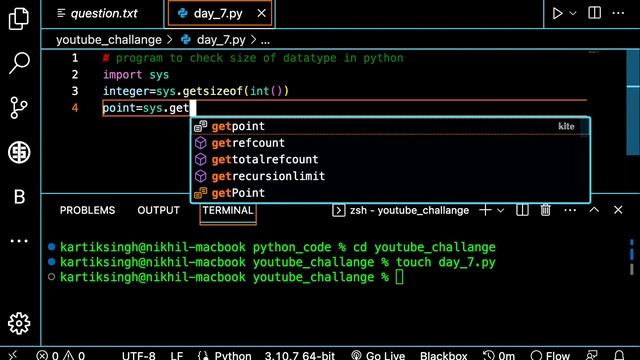The width and height of the screenshot is (640, 360).
Task: Create a new terminal with plus icon
Action: (x=485, y=210)
